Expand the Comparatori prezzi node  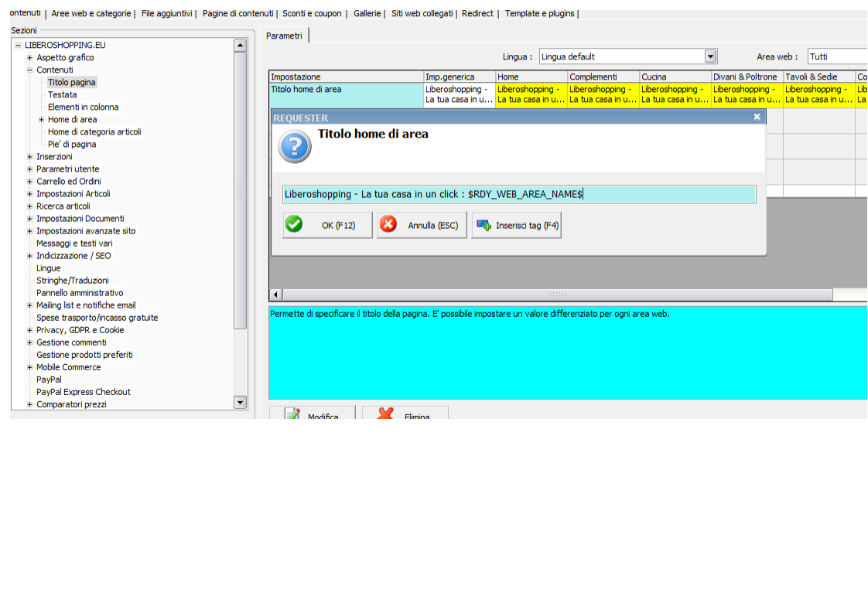click(30, 404)
